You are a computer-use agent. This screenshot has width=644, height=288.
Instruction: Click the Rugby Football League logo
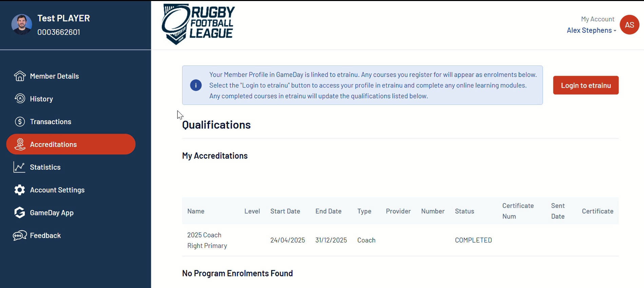pyautogui.click(x=198, y=24)
